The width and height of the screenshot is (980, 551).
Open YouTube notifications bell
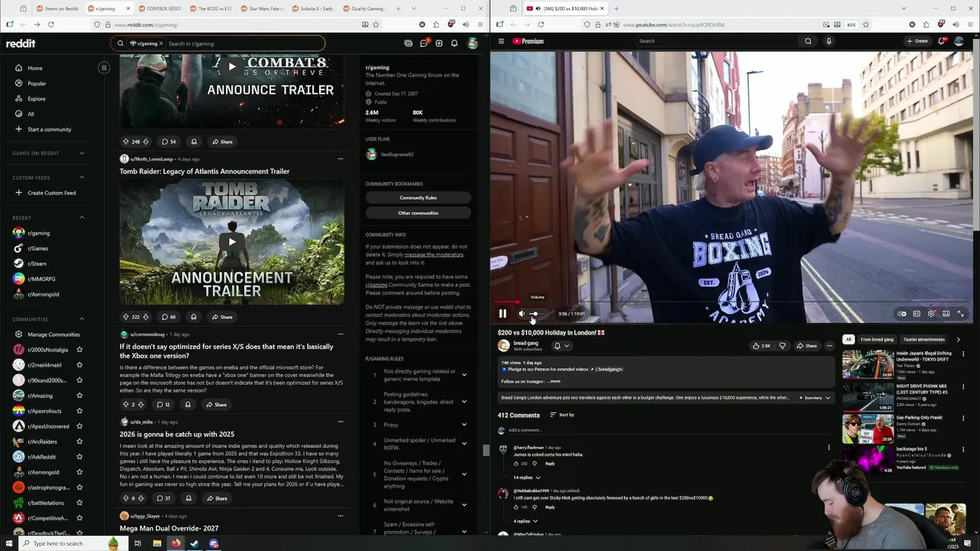pos(942,41)
